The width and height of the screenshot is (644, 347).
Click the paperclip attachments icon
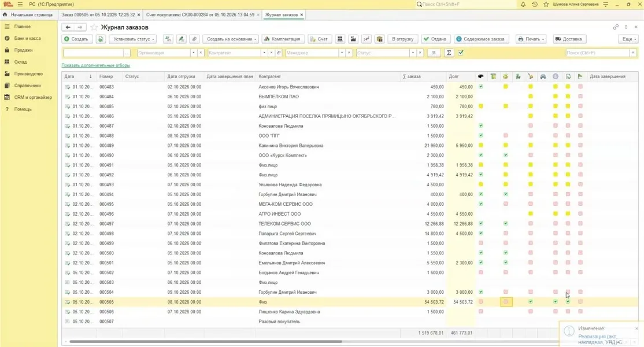click(x=194, y=39)
